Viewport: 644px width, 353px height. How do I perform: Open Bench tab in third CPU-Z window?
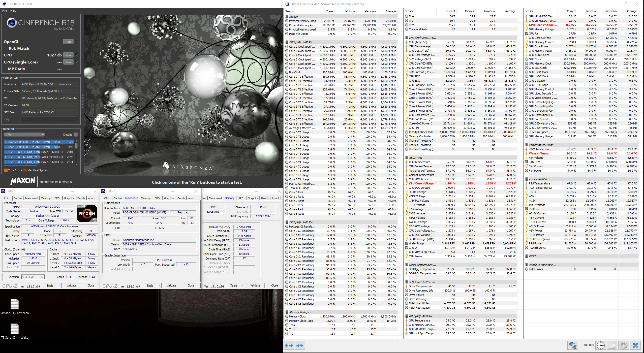pos(265,198)
